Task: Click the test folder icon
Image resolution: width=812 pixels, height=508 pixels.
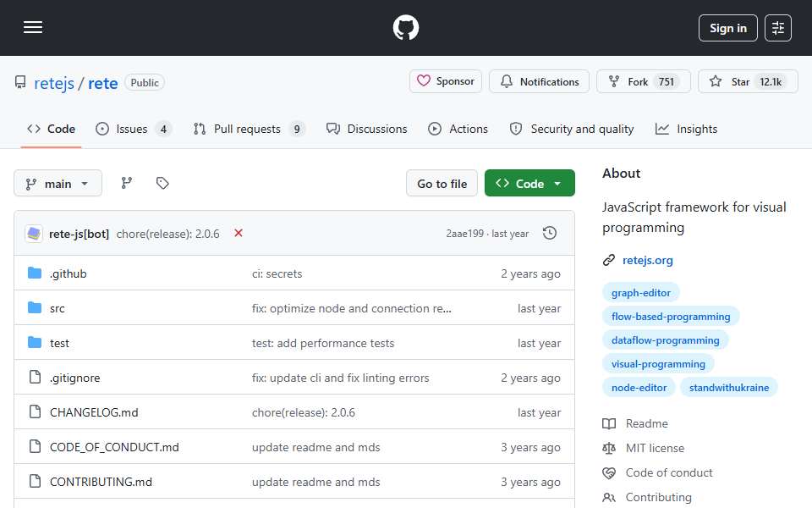Action: [35, 343]
